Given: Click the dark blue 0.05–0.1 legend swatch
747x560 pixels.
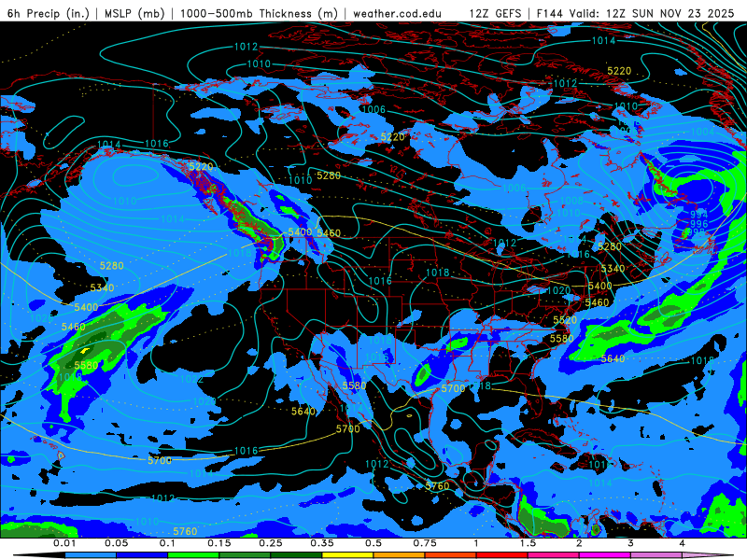Looking at the screenshot, I should coord(142,555).
